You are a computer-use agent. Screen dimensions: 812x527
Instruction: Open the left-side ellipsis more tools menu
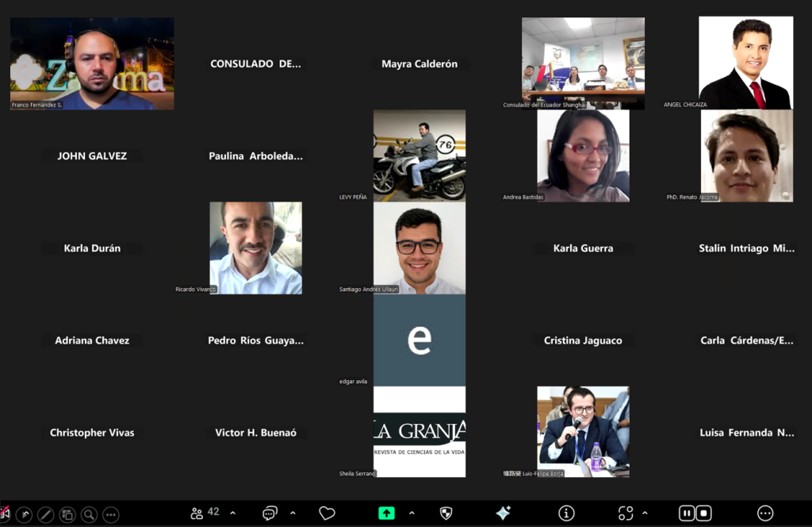pyautogui.click(x=110, y=514)
